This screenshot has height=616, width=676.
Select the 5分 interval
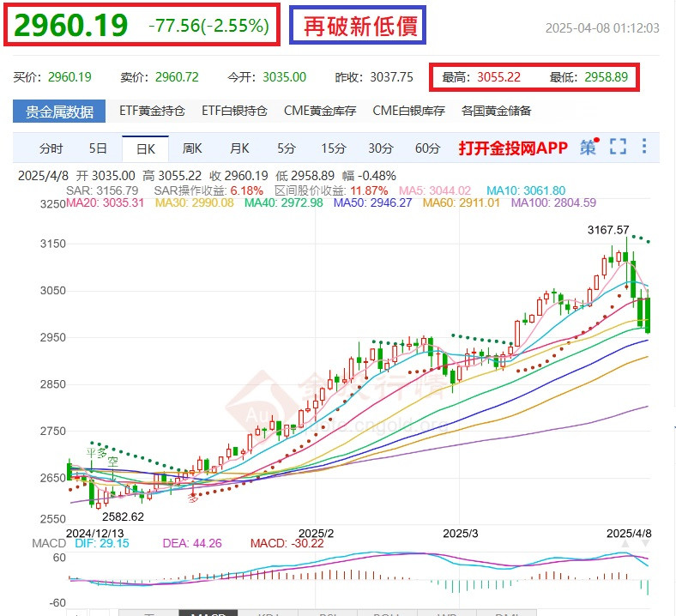tap(287, 148)
